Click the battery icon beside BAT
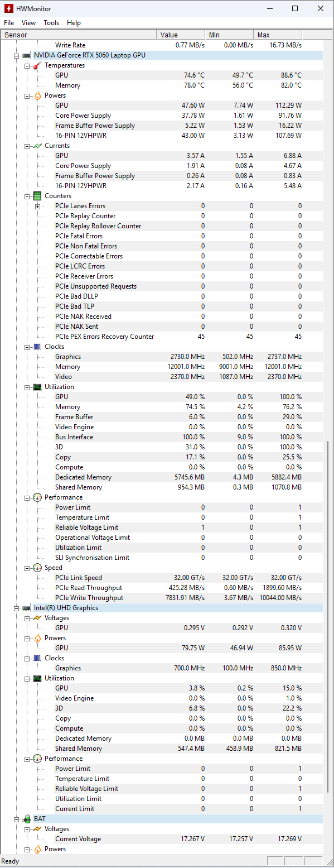The height and width of the screenshot is (868, 334). pos(26,819)
